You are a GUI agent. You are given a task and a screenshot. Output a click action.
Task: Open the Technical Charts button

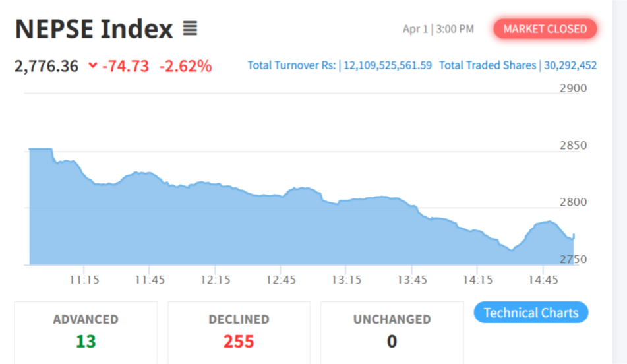531,313
